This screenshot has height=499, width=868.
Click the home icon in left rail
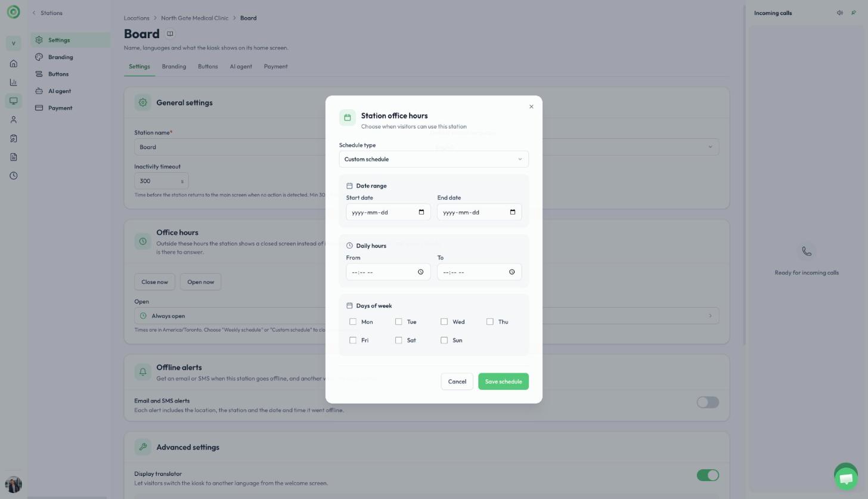click(13, 64)
